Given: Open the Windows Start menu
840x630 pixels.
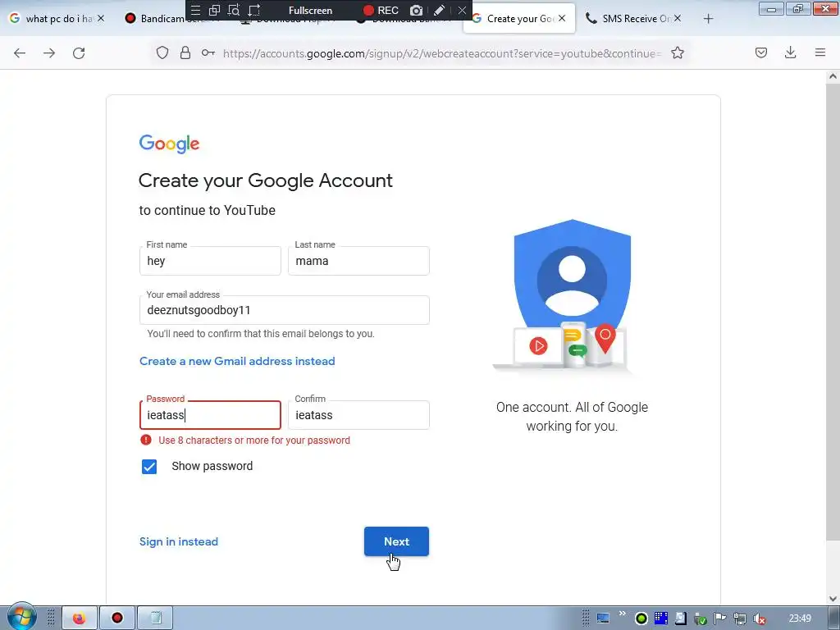Looking at the screenshot, I should click(x=21, y=617).
